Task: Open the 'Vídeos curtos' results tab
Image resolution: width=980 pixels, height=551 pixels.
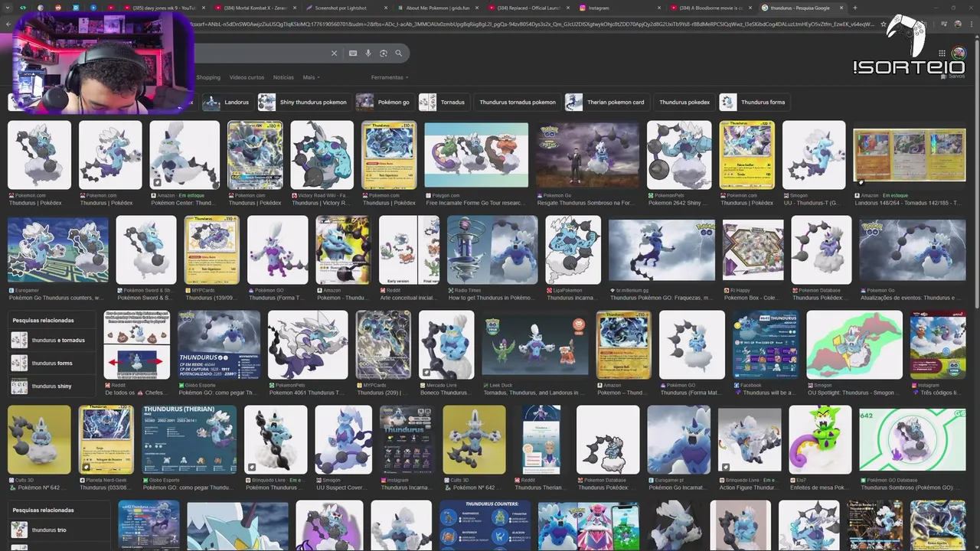Action: (247, 77)
